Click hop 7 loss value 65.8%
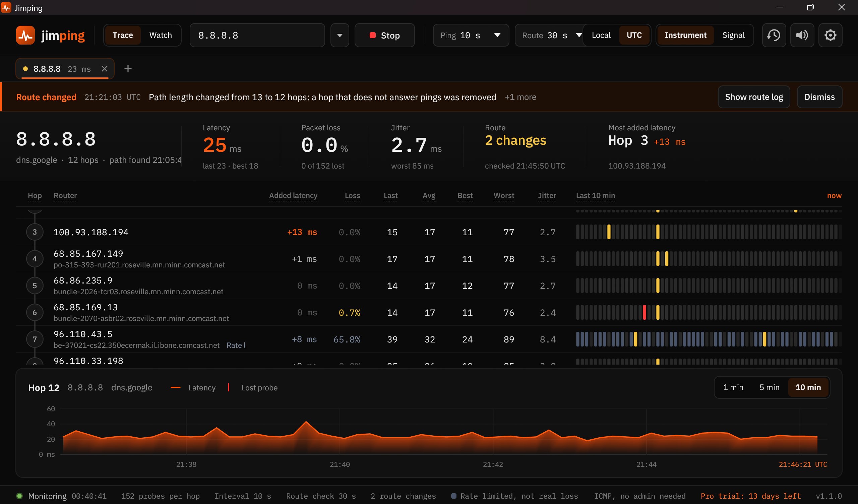The height and width of the screenshot is (504, 858). pyautogui.click(x=347, y=339)
